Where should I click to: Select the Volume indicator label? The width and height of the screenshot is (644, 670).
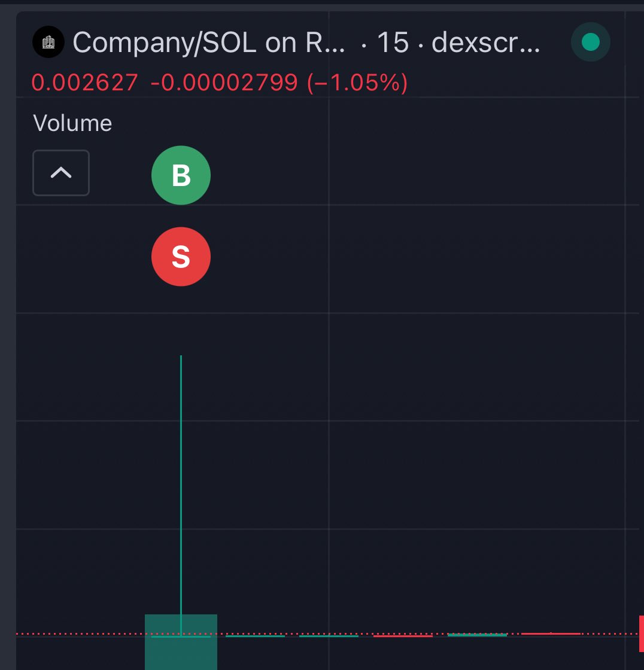(x=72, y=123)
